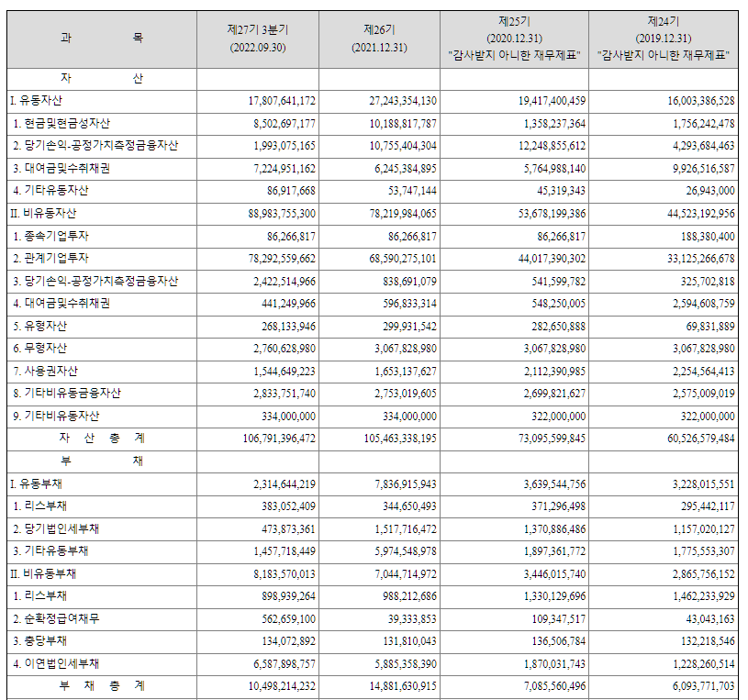
Task: Select the 3. 충당부채 label
Action: (40, 641)
